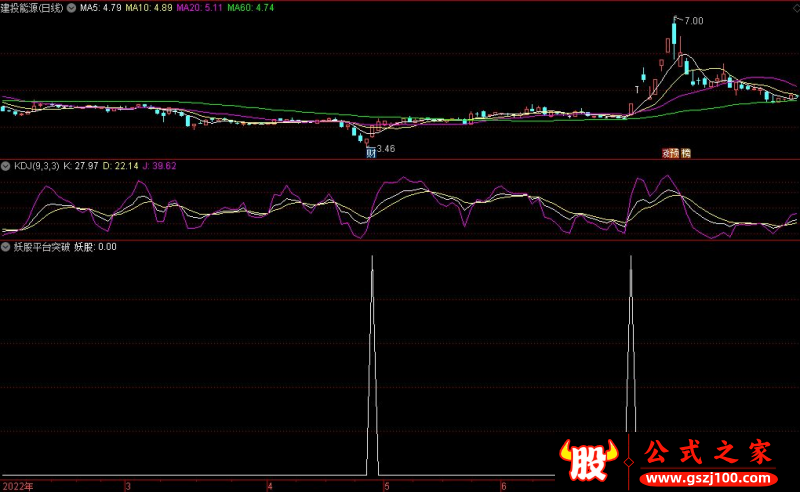Open main chart indicator dropdown next to 建投能源(日线)
800x492 pixels.
click(71, 8)
